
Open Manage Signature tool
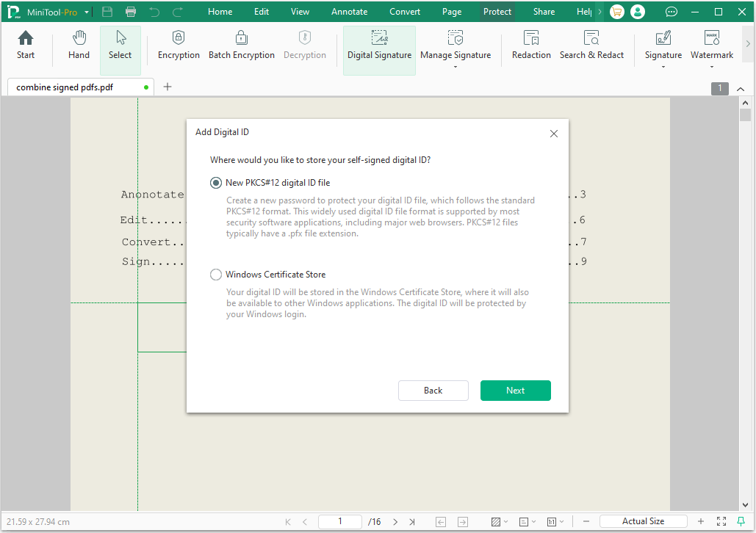click(x=456, y=45)
